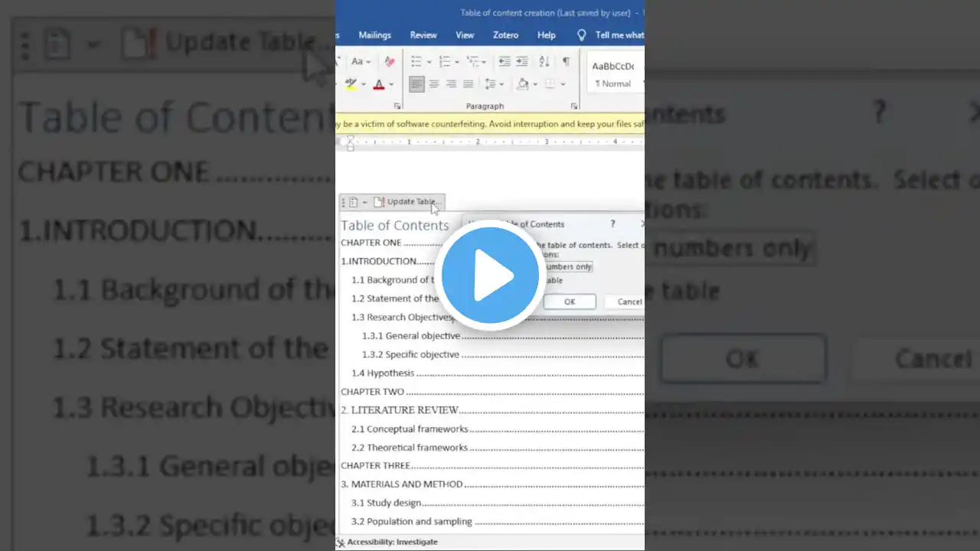Screen dimensions: 980x551
Task: Click the counterfeiting warning message bar
Action: pos(490,123)
